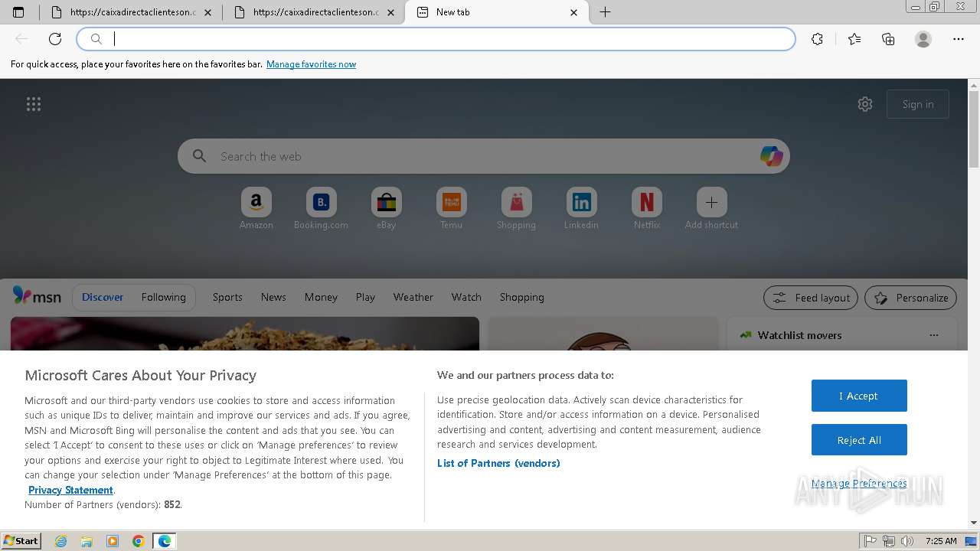Image resolution: width=980 pixels, height=551 pixels.
Task: Click Manage favorites now link
Action: [x=311, y=64]
